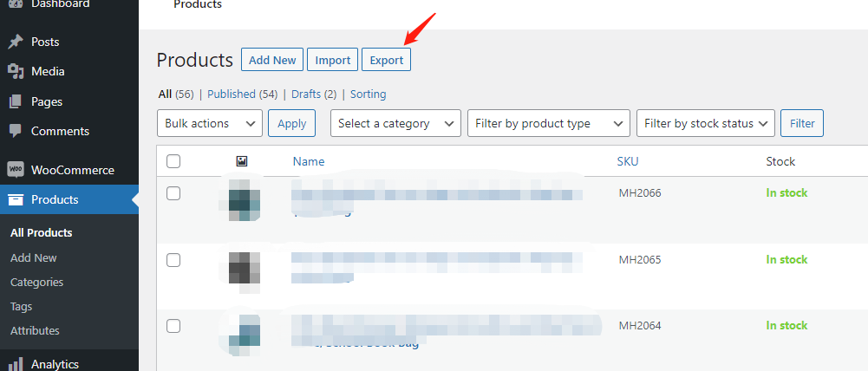Check the MH2064 product row checkbox

click(x=173, y=326)
